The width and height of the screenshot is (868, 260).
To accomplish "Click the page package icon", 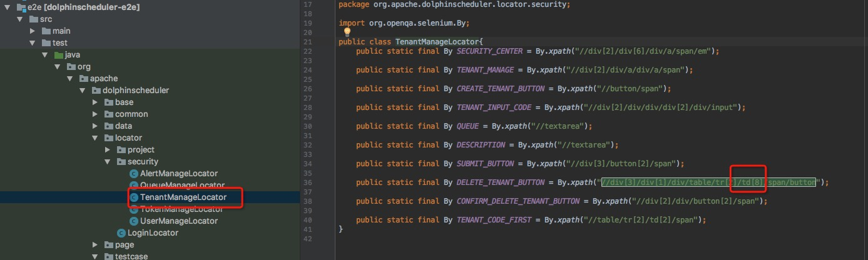I will (x=108, y=245).
